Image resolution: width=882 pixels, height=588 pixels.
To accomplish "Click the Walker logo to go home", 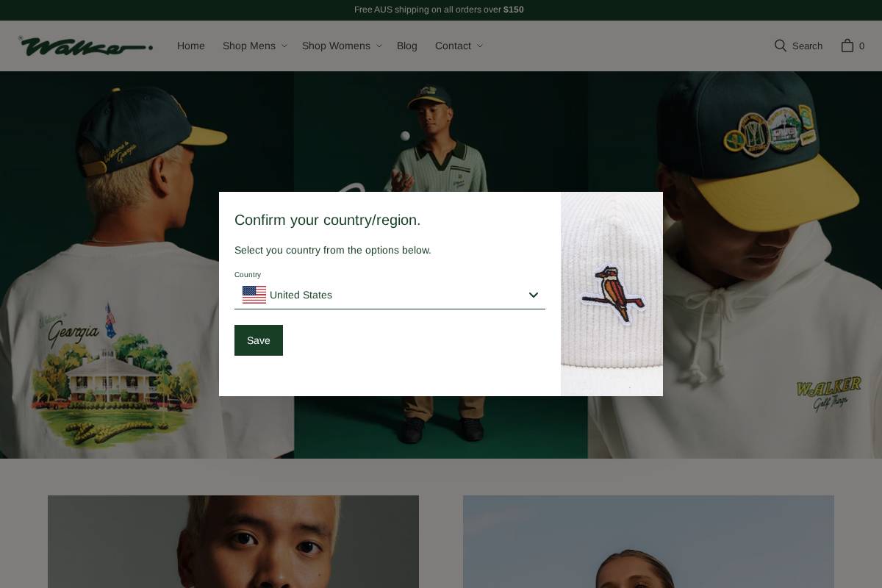I will coord(85,46).
